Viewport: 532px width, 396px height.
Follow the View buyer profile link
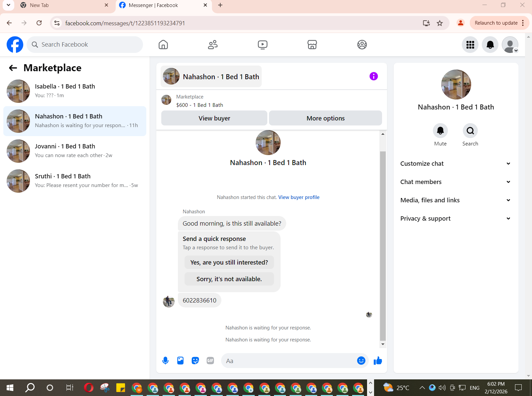299,197
